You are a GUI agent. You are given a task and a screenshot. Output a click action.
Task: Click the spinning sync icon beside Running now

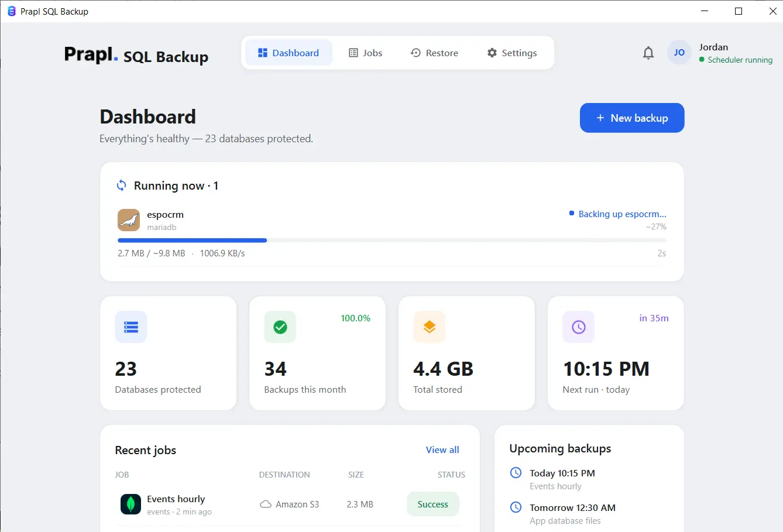pos(121,186)
